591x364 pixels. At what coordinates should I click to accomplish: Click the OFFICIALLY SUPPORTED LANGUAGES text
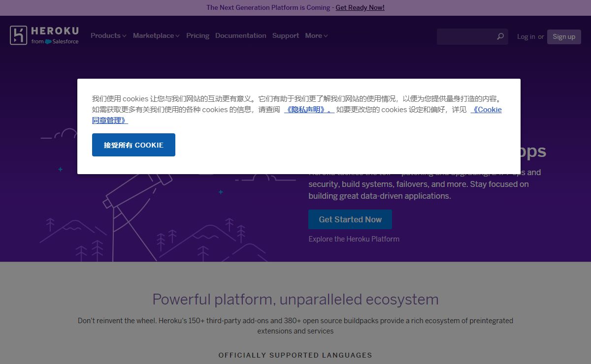click(x=295, y=355)
